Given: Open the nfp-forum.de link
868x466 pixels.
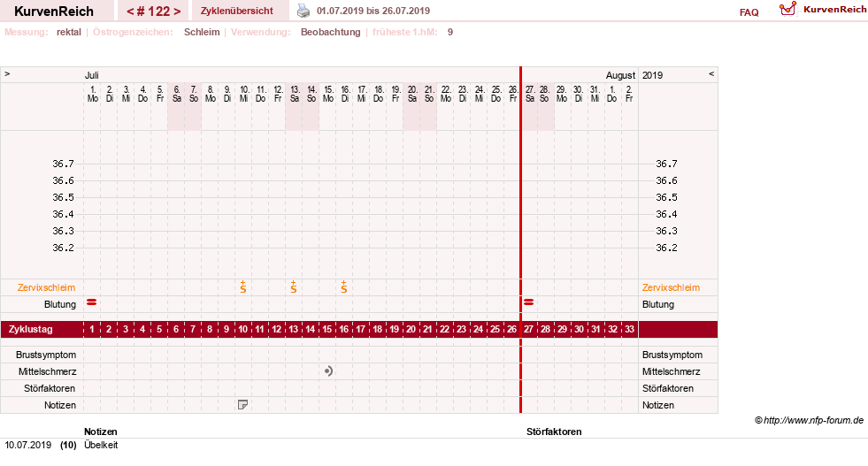Looking at the screenshot, I should 809,421.
